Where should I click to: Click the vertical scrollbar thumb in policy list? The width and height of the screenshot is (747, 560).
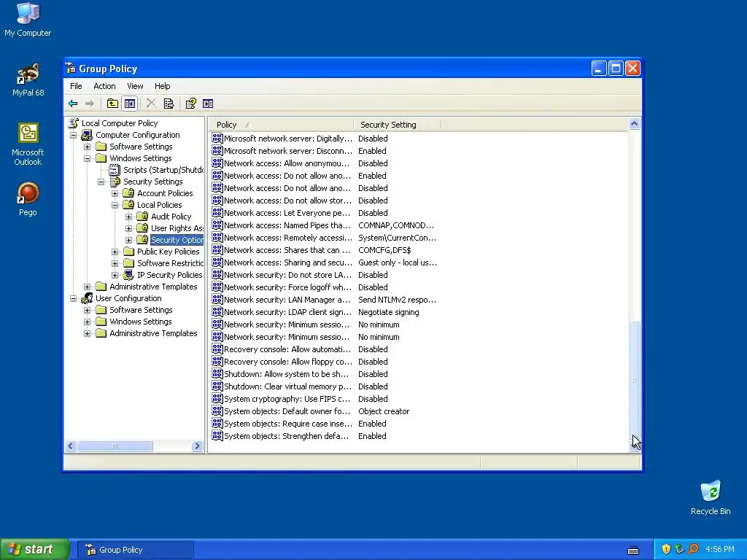click(x=634, y=379)
